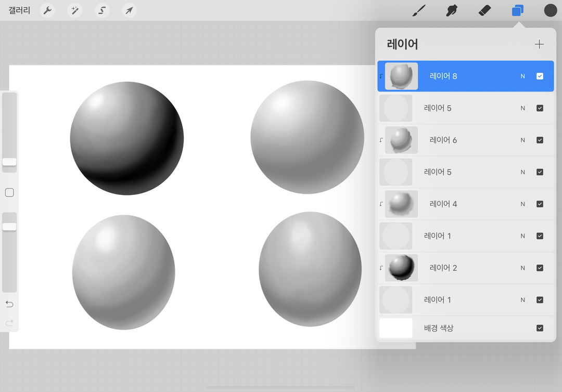The image size is (562, 392).
Task: Activate the Selection tool
Action: [x=103, y=10]
